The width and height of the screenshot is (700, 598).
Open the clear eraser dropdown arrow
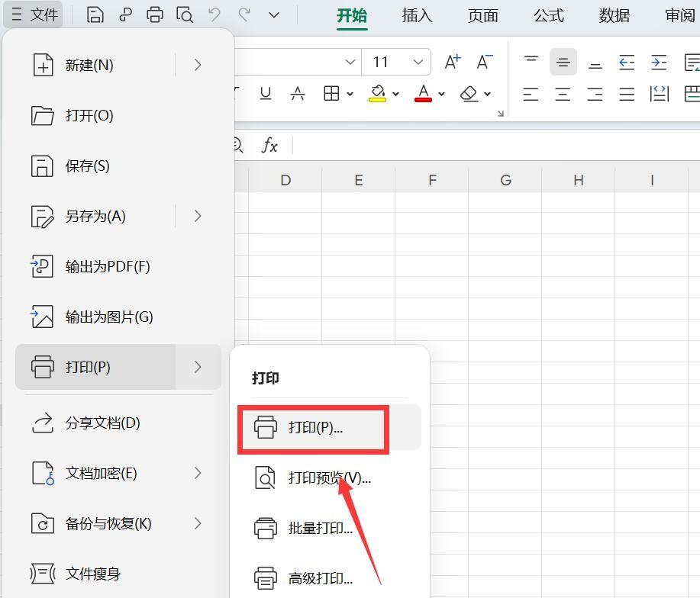[488, 94]
